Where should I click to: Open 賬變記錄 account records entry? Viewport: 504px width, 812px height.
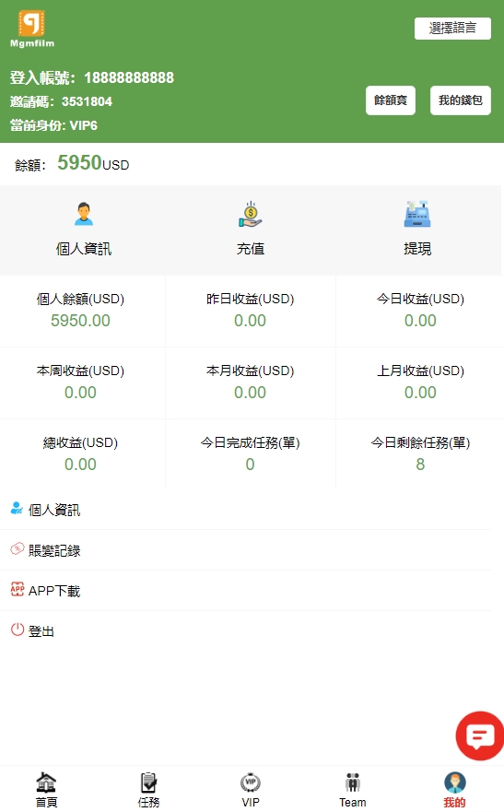pyautogui.click(x=246, y=550)
